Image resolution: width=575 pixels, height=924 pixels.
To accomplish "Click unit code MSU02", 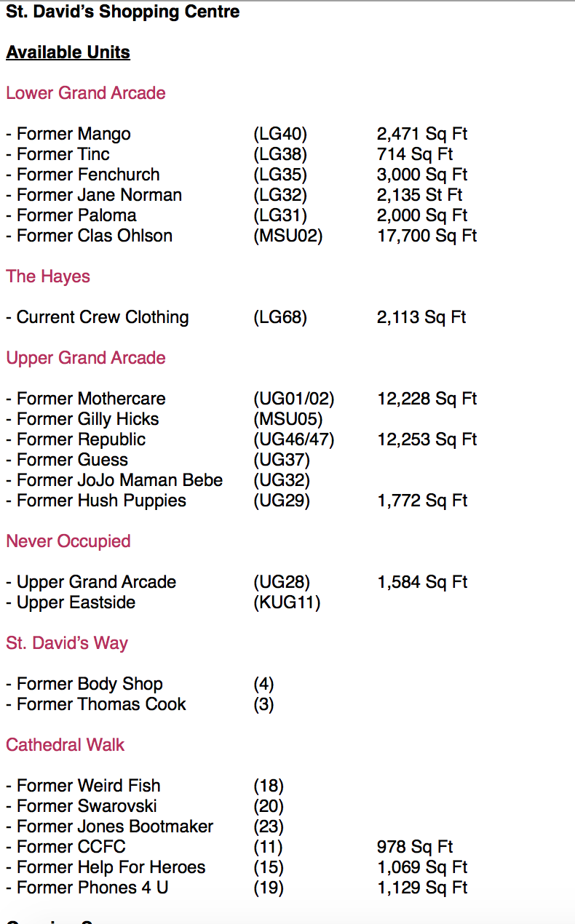I will [x=287, y=236].
